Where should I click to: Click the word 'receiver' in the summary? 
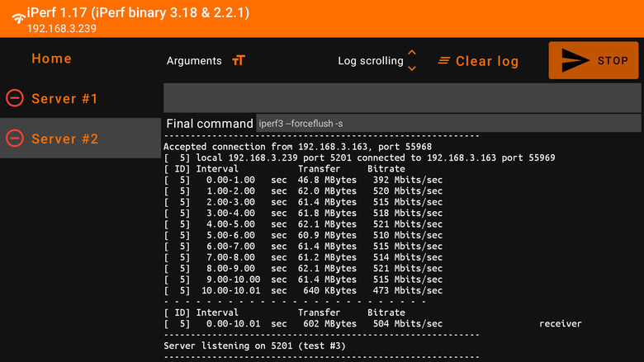561,324
